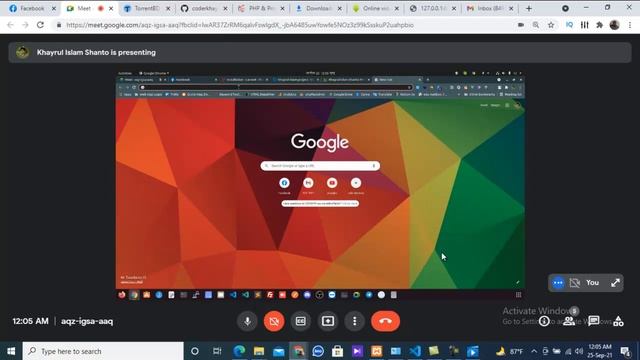Switch to the GitHub coderkha tab
Viewport: 640px width, 360px height.
(x=204, y=8)
